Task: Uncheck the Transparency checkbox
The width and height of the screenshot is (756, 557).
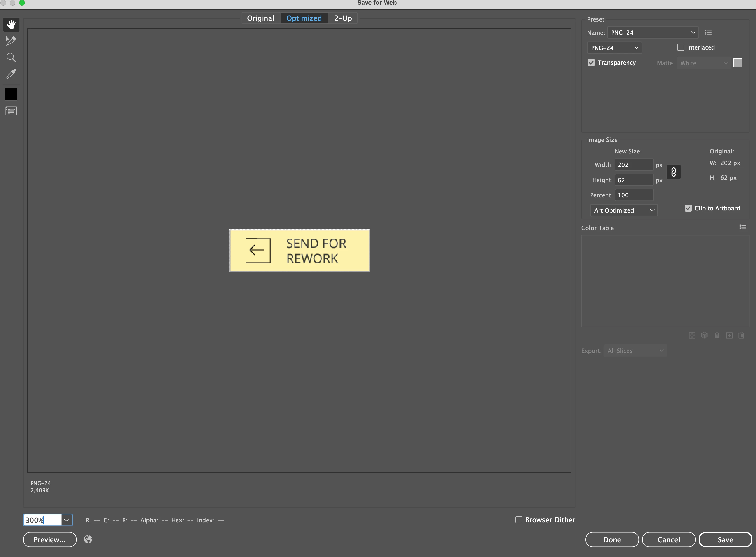Action: pyautogui.click(x=591, y=63)
